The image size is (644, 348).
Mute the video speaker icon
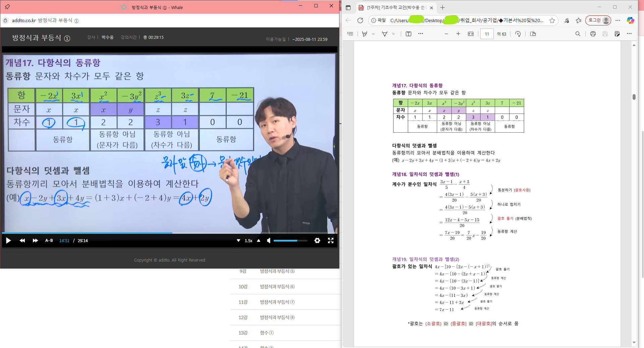click(269, 240)
